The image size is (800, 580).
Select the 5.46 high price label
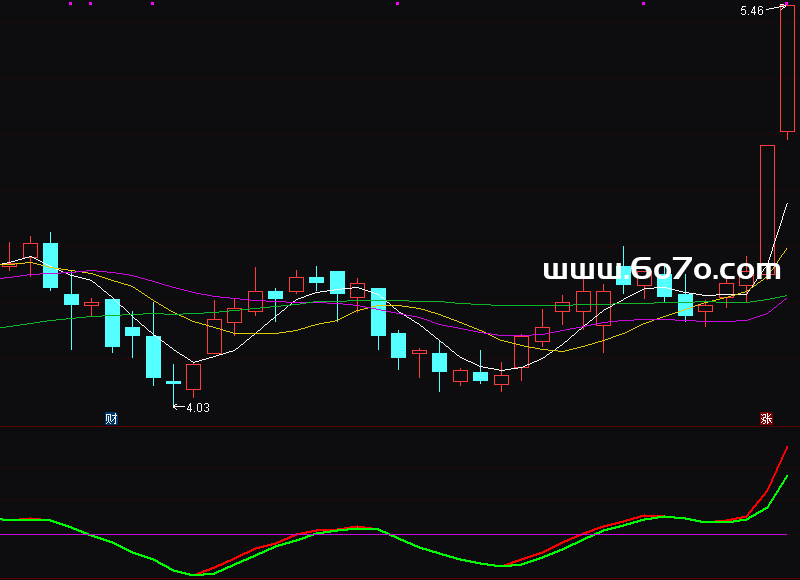pyautogui.click(x=751, y=11)
